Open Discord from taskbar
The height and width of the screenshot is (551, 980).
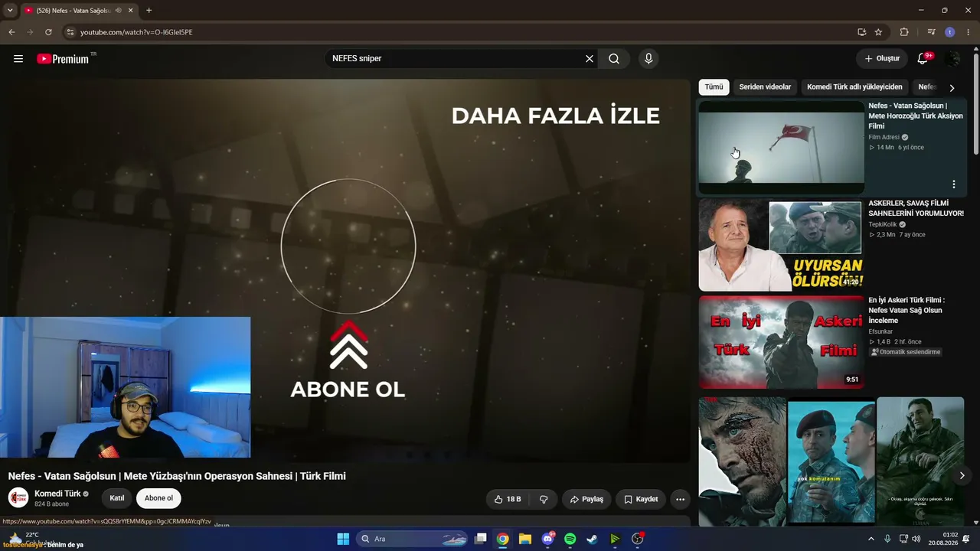tap(547, 539)
